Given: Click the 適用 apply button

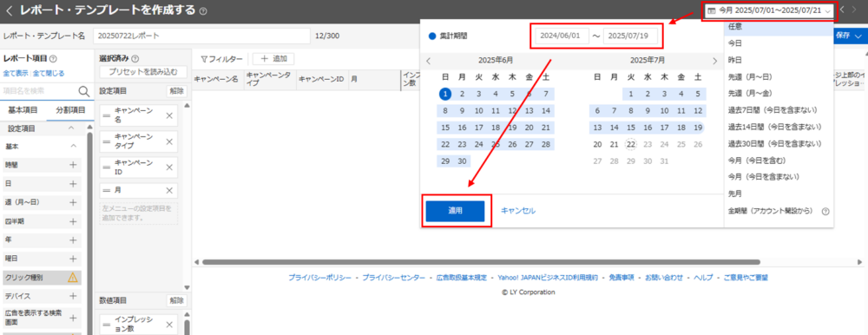Looking at the screenshot, I should (455, 211).
